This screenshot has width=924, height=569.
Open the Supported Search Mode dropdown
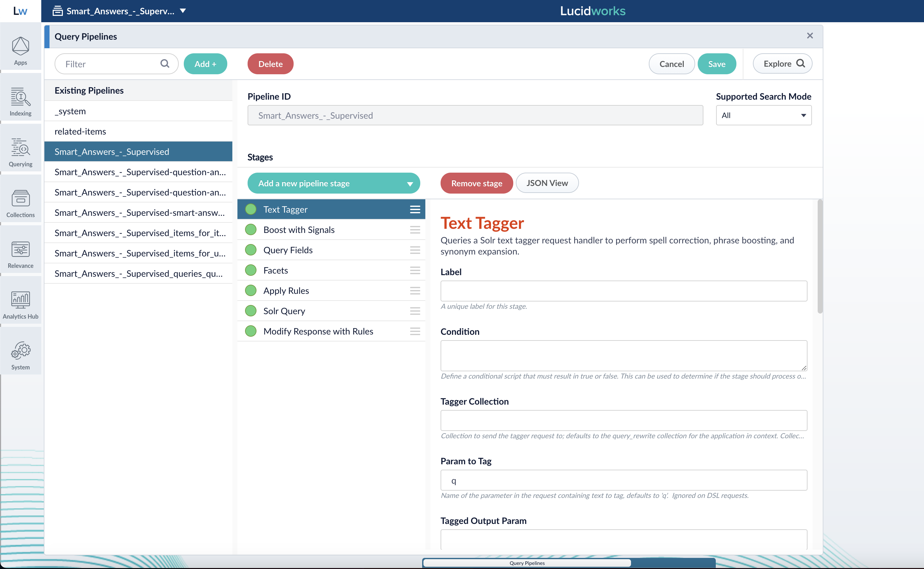click(763, 115)
